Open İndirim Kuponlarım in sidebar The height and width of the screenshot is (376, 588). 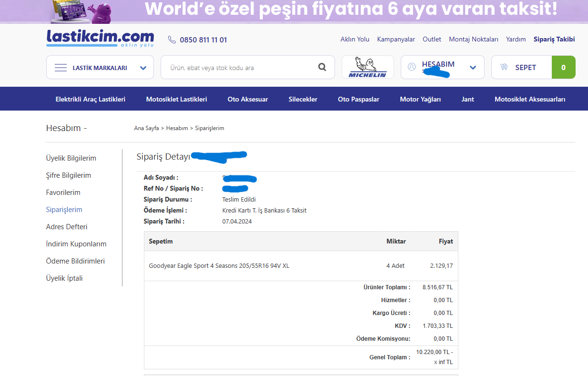coord(76,244)
